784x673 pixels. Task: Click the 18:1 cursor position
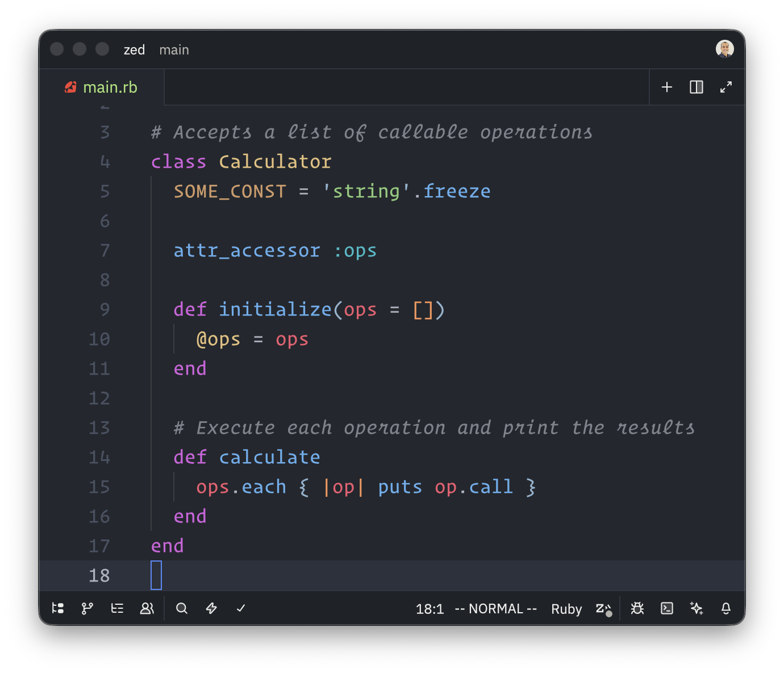(x=429, y=609)
